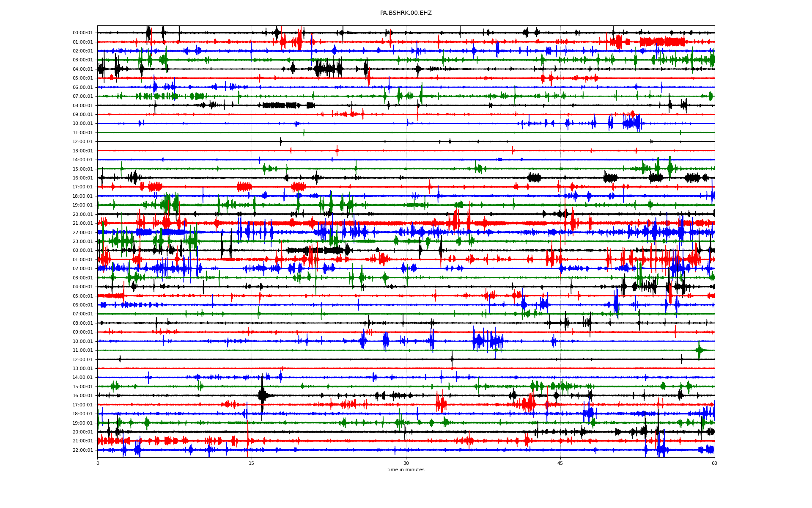
Task: Click the first day's 04:00:01 row label
Action: click(82, 69)
